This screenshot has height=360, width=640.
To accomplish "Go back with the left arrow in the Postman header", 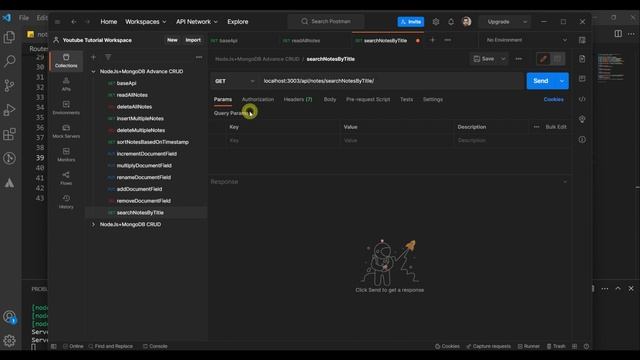I will click(x=73, y=22).
